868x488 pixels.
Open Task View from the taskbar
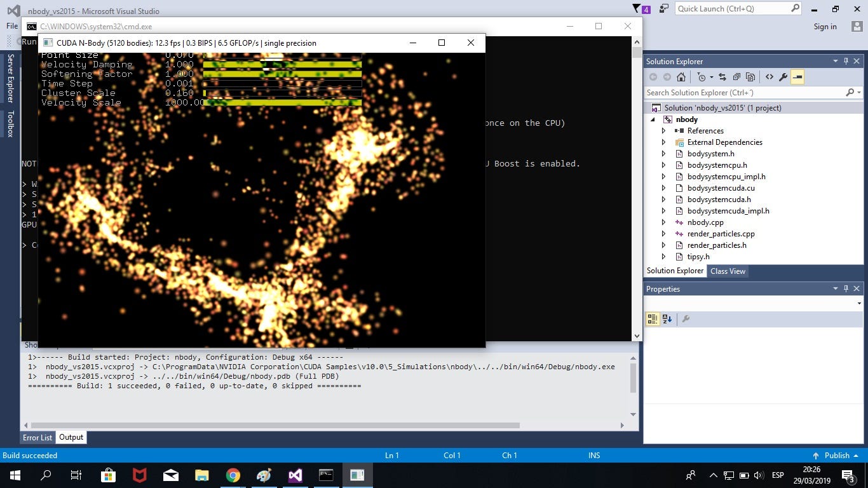pyautogui.click(x=76, y=475)
